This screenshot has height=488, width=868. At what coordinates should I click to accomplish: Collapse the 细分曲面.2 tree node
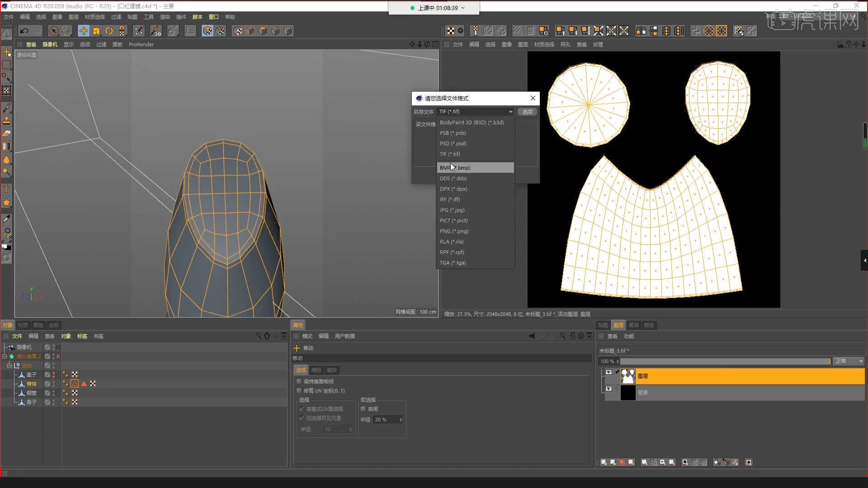5,357
